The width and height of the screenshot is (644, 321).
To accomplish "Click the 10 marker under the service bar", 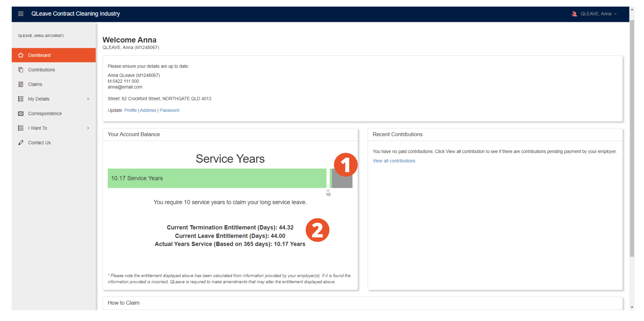I will pos(328,194).
